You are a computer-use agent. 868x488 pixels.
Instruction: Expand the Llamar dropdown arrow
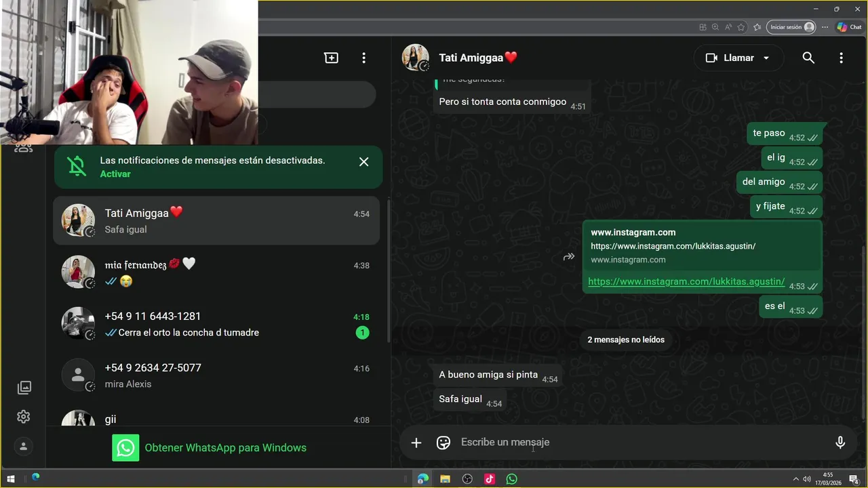click(766, 58)
